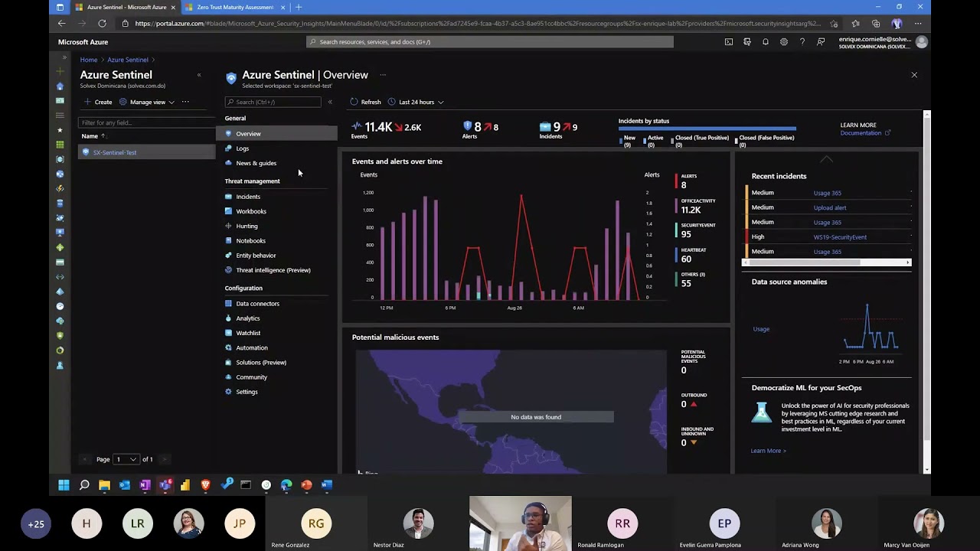Click the News & guides cloud icon
Image resolution: width=980 pixels, height=551 pixels.
point(228,163)
